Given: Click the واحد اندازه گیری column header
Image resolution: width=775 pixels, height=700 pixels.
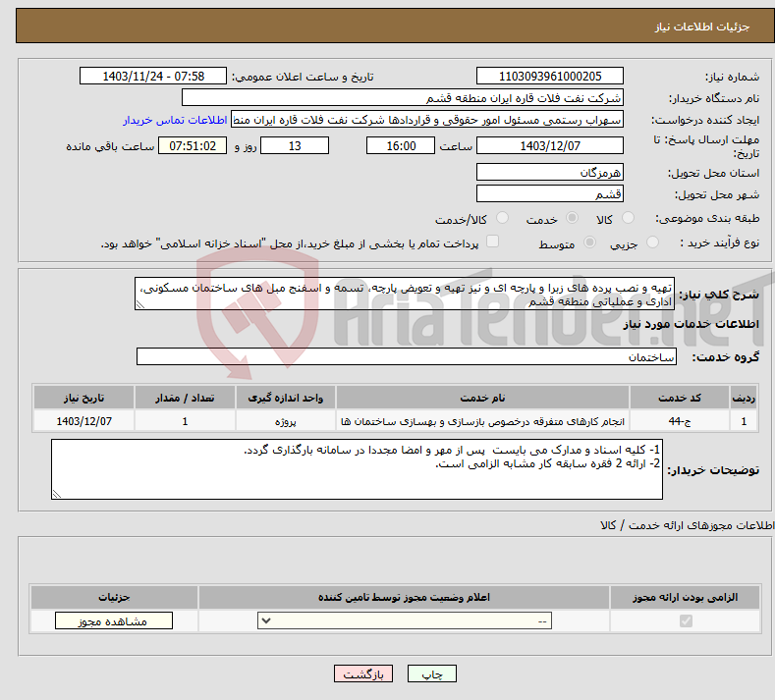Looking at the screenshot, I should click(285, 398).
